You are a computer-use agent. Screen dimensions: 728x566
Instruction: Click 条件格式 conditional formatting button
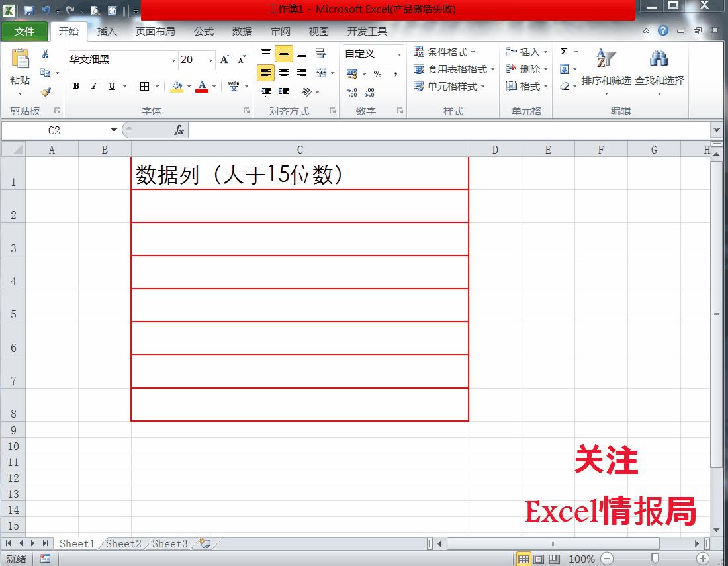[444, 52]
